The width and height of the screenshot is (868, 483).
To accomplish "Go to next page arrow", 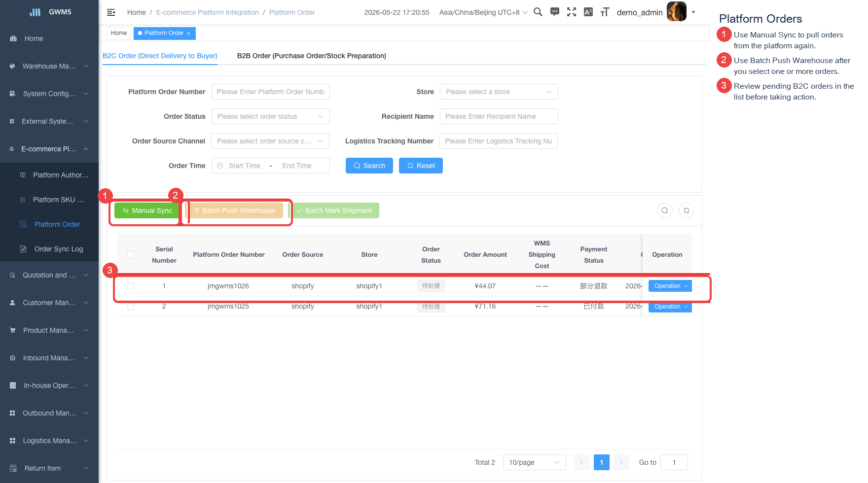I will point(621,462).
